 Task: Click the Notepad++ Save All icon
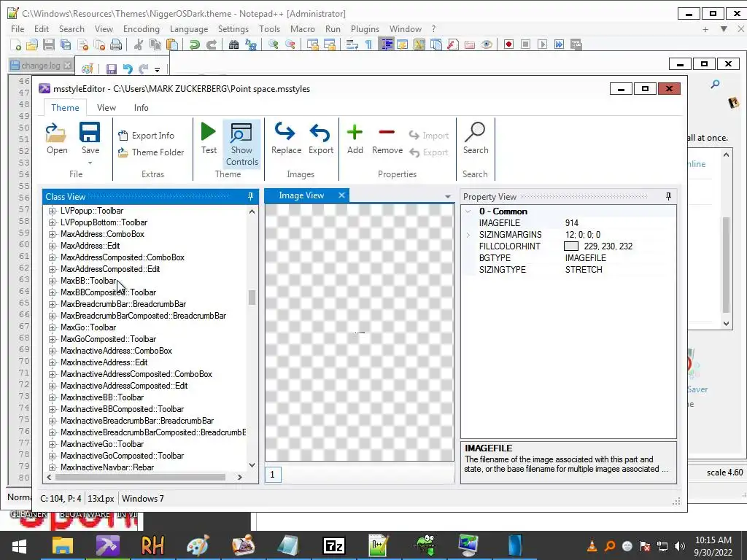point(65,44)
